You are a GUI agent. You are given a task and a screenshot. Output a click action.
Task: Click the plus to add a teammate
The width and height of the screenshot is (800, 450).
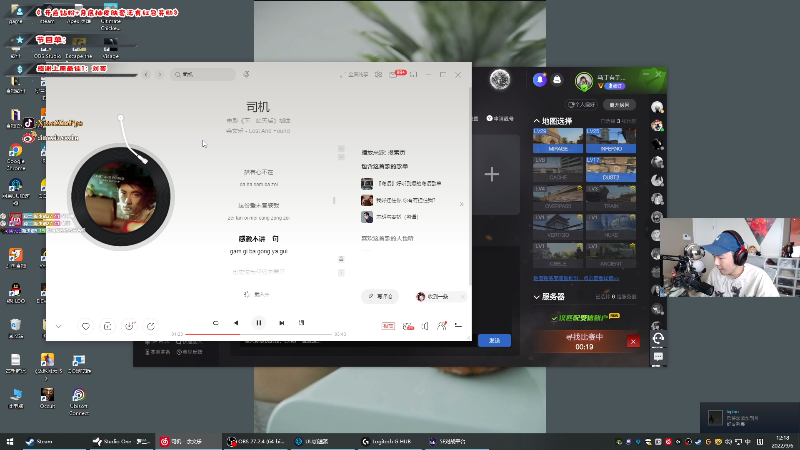pos(492,174)
